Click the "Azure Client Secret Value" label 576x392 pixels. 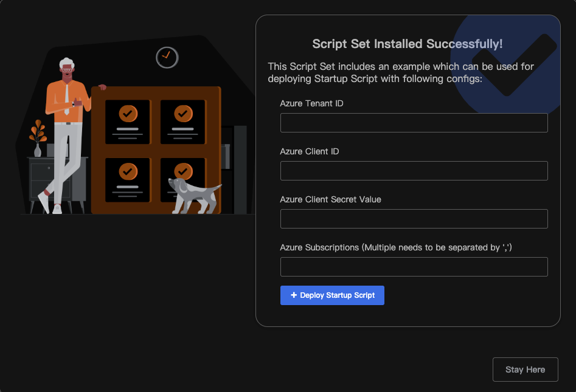coord(330,200)
